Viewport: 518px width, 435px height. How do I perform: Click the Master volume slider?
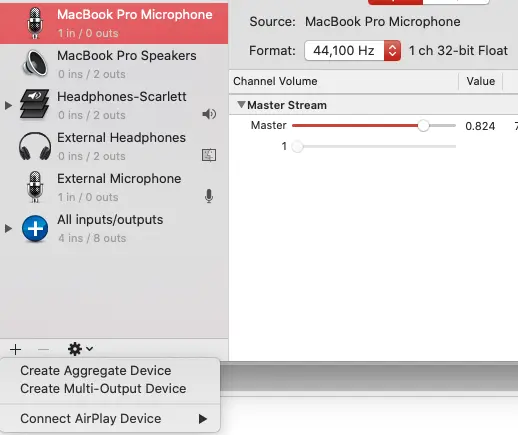coord(374,126)
